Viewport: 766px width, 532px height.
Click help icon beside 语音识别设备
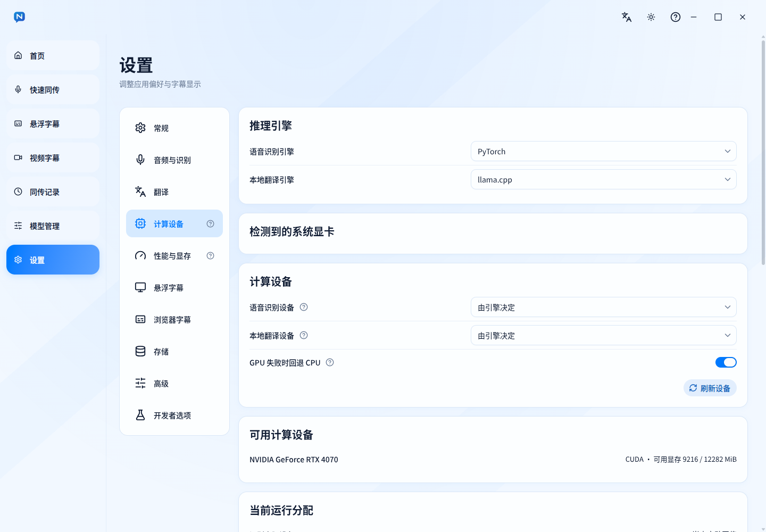pos(304,307)
